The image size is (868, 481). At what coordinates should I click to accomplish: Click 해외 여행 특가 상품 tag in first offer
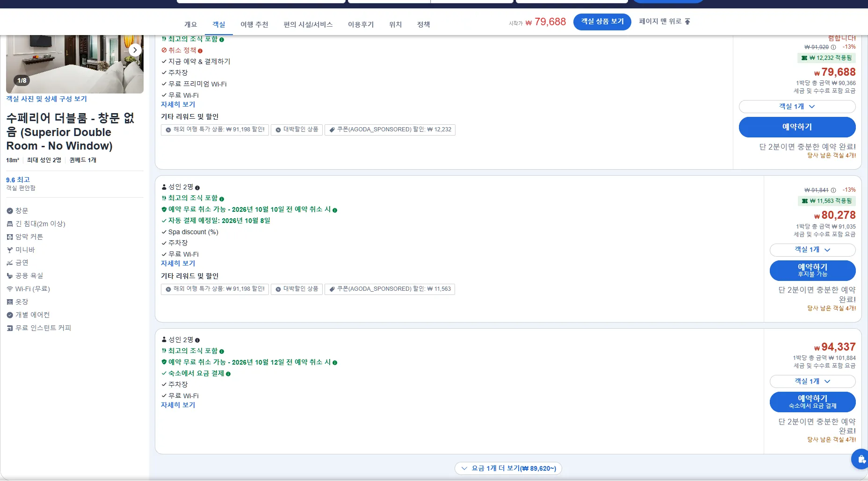[x=215, y=129]
